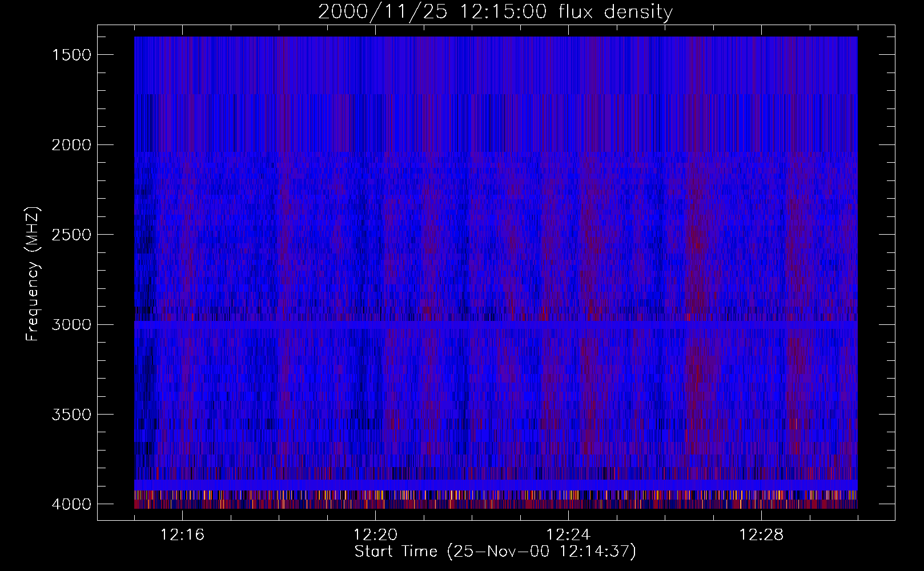Click the 2500 frequency tick label
The image size is (924, 571).
pos(71,235)
